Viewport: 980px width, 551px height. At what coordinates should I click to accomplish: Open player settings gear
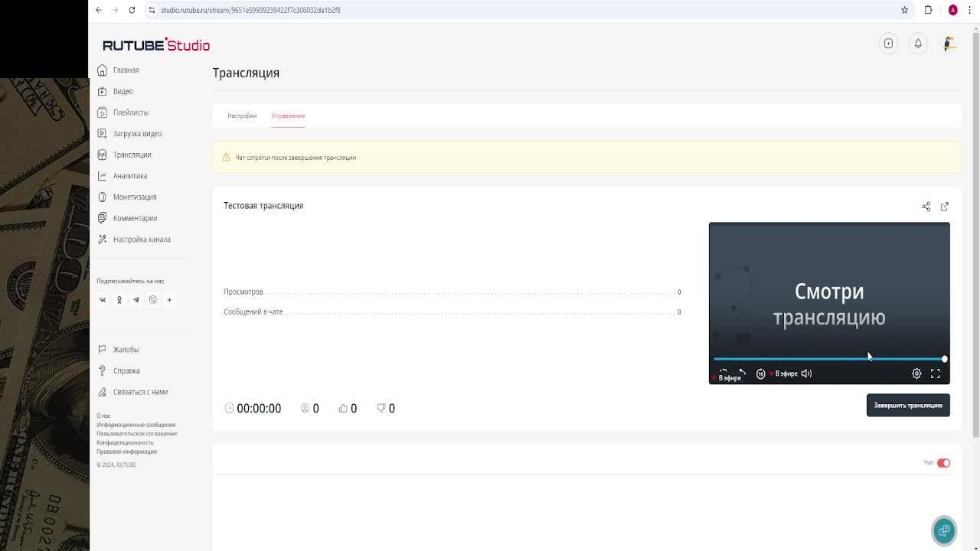(x=916, y=373)
